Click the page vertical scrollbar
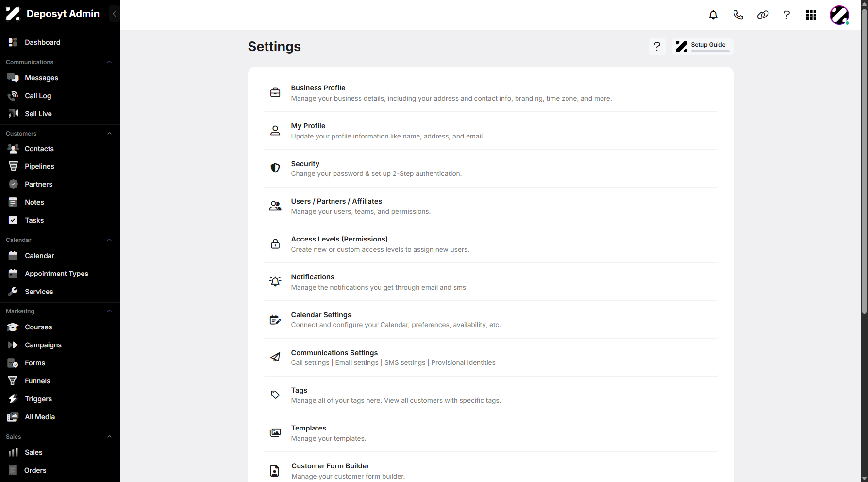Screen dimensions: 868x482 [x=864, y=160]
